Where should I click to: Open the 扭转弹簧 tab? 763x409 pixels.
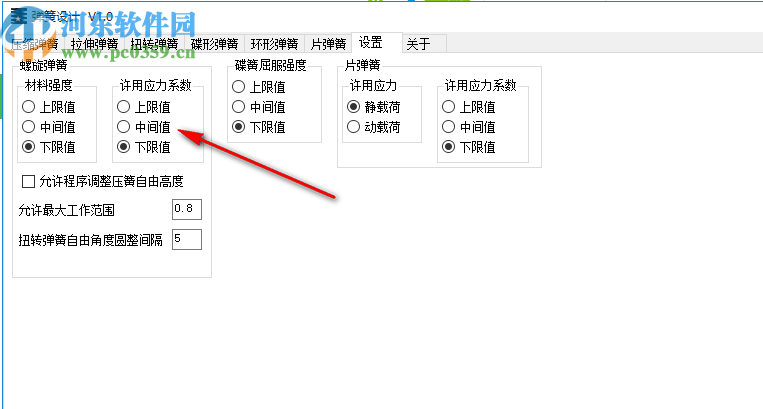(x=154, y=44)
